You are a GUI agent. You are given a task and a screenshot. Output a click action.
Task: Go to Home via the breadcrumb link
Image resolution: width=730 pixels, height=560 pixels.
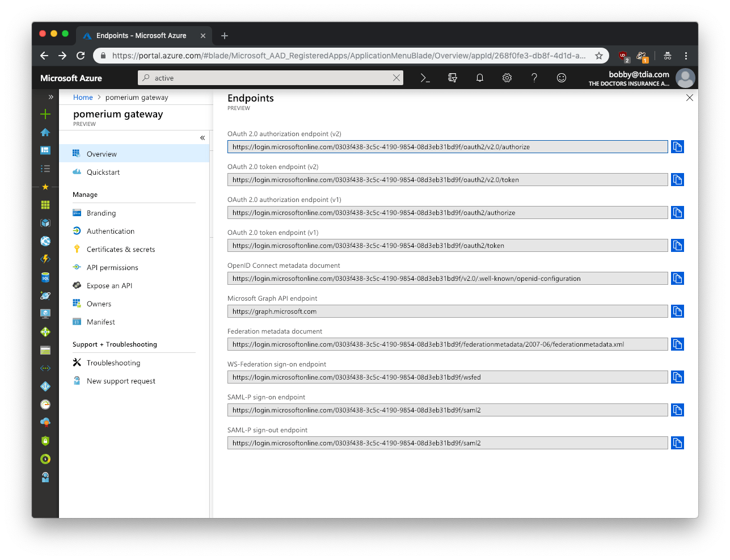coord(83,98)
